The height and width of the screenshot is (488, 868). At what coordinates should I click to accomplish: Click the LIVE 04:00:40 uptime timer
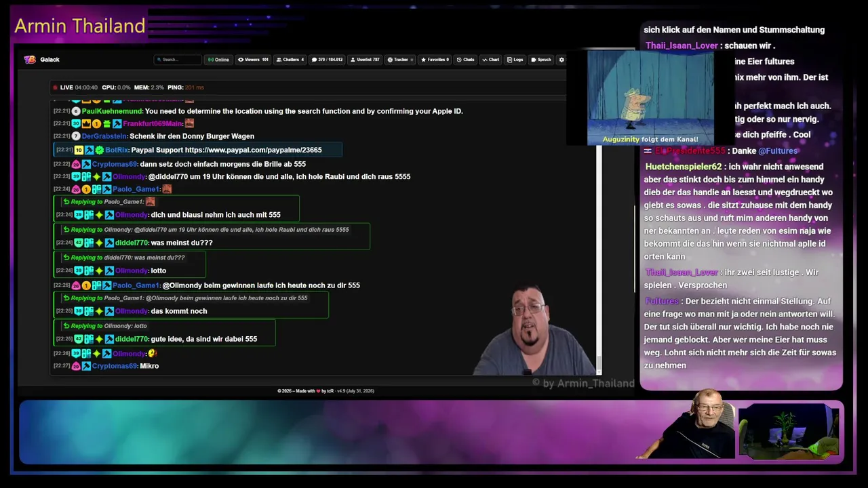click(x=79, y=87)
